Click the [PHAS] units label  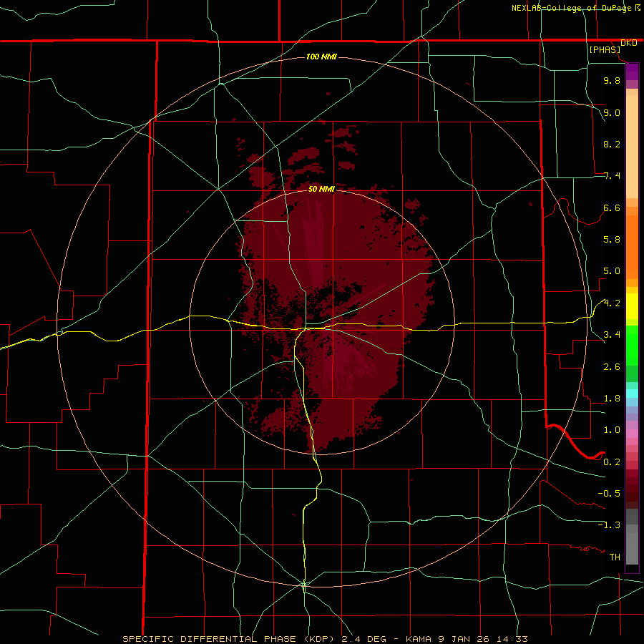point(605,49)
